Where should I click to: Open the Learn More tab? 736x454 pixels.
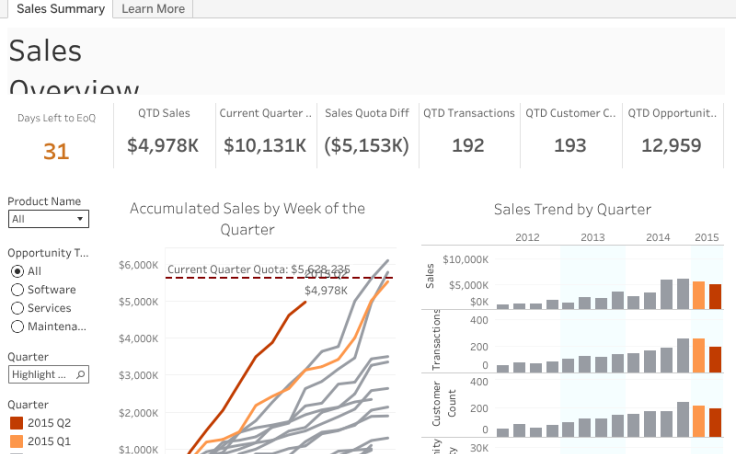[x=153, y=9]
